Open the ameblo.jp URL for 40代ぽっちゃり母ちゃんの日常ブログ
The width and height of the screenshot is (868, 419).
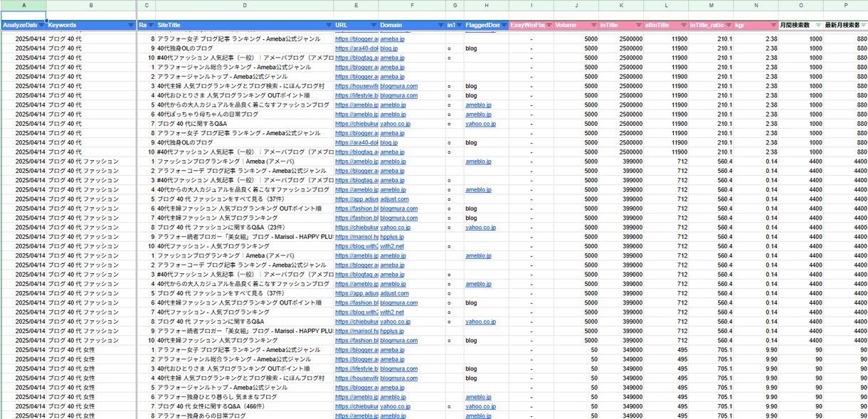356,115
